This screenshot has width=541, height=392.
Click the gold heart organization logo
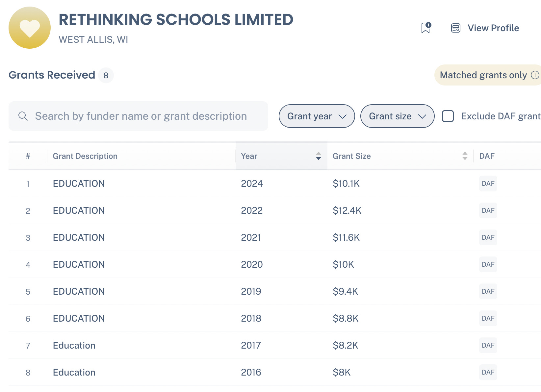click(30, 28)
